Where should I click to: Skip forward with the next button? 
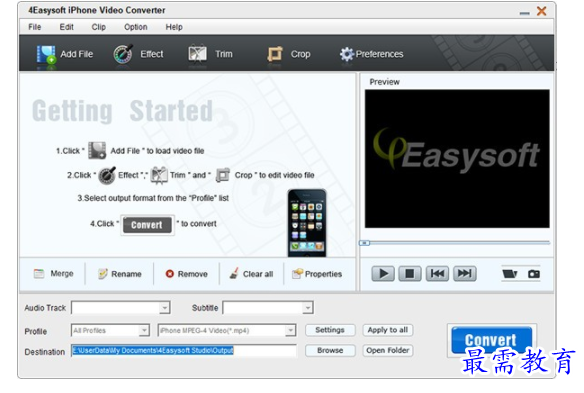coord(464,274)
